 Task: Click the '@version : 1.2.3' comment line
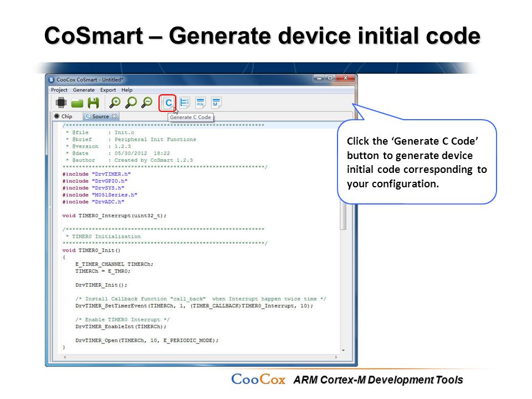pos(98,146)
